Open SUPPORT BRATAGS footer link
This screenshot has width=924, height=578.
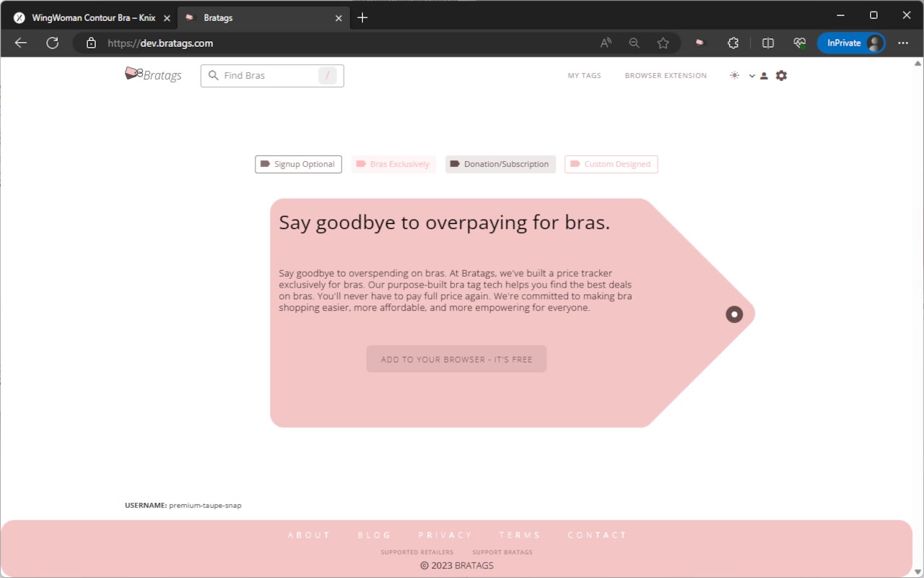502,552
